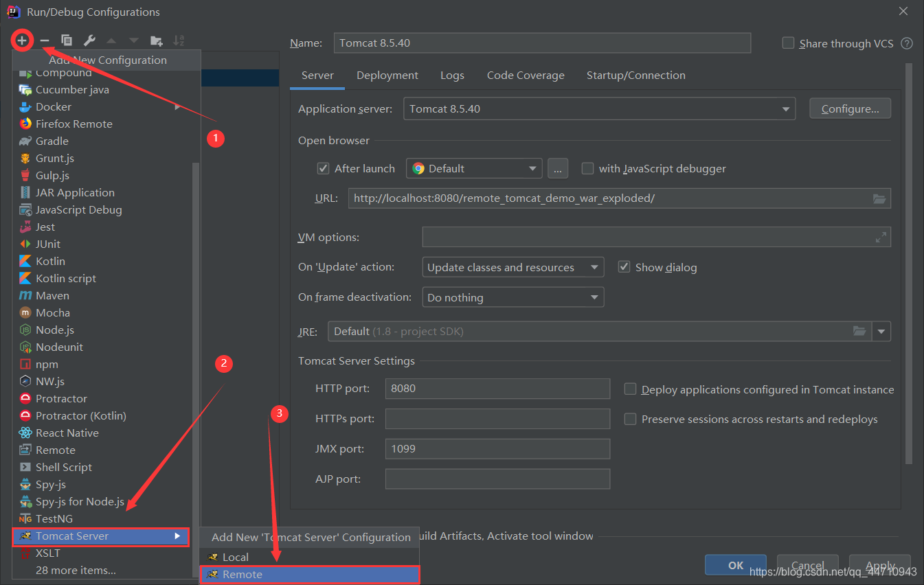Switch to the Server tab
This screenshot has height=585, width=924.
(317, 76)
